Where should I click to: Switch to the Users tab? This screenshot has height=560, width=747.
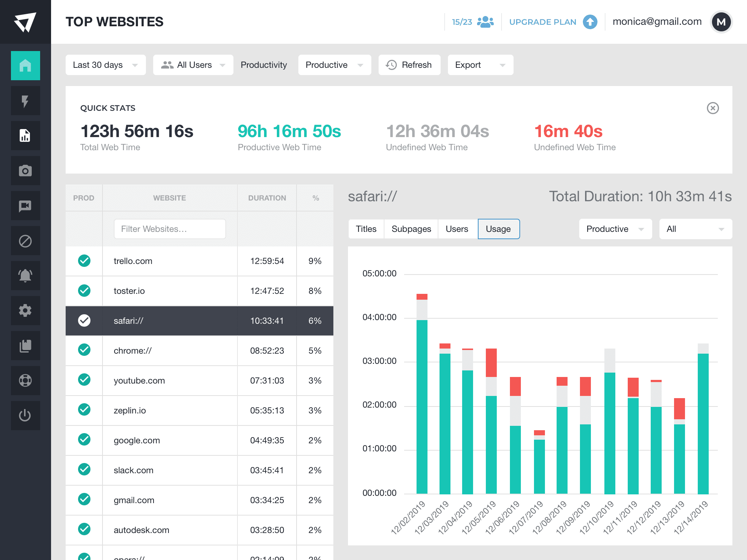click(457, 229)
